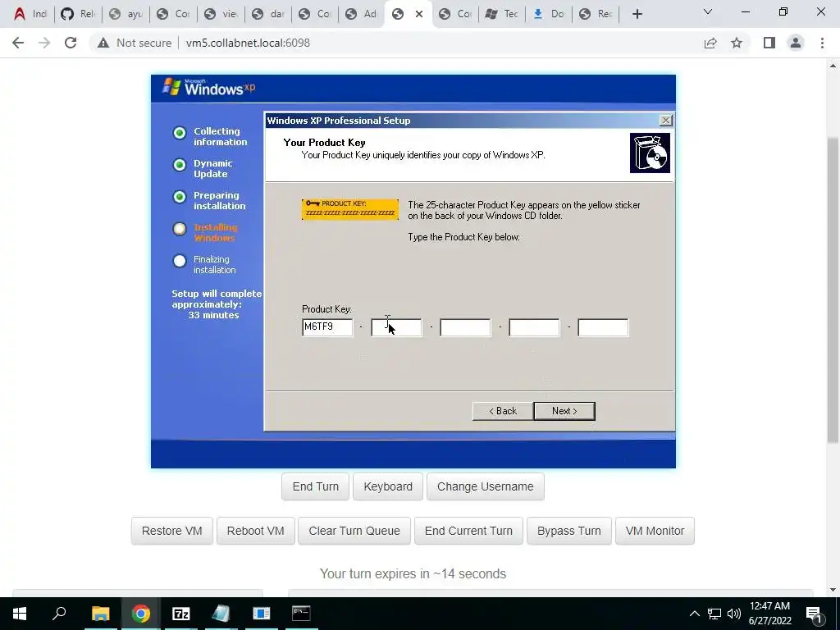Switch to the 'Do' download tab
This screenshot has width=840, height=630.
[549, 14]
